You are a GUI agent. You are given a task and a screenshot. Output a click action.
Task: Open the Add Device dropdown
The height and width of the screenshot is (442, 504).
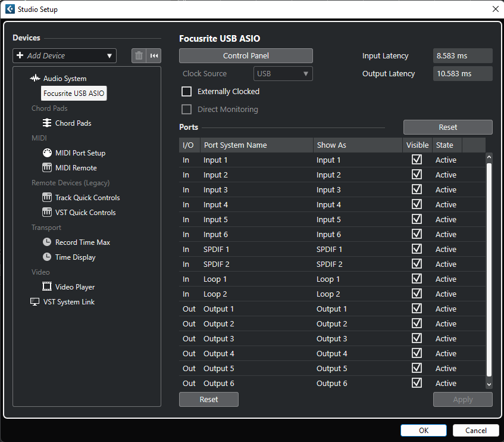click(x=65, y=55)
